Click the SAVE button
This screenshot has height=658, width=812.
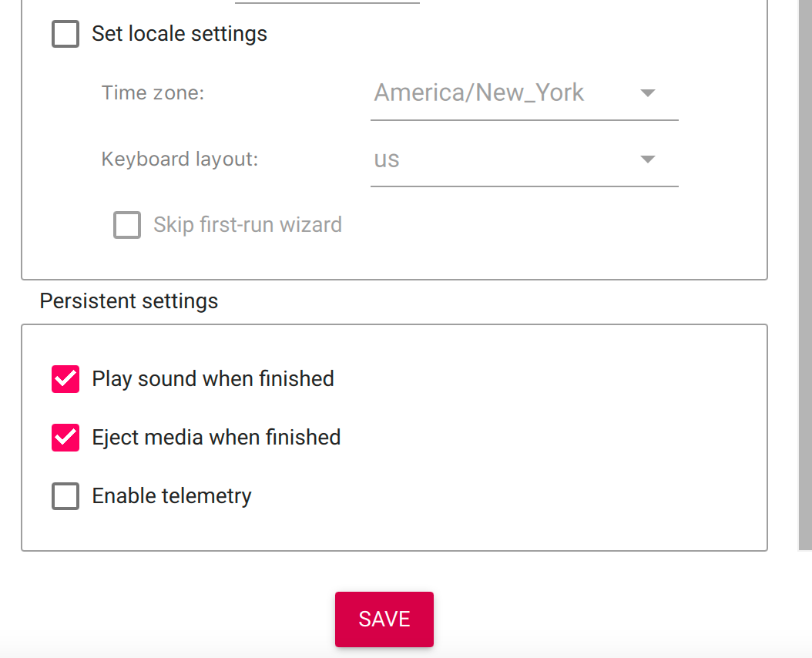(384, 619)
